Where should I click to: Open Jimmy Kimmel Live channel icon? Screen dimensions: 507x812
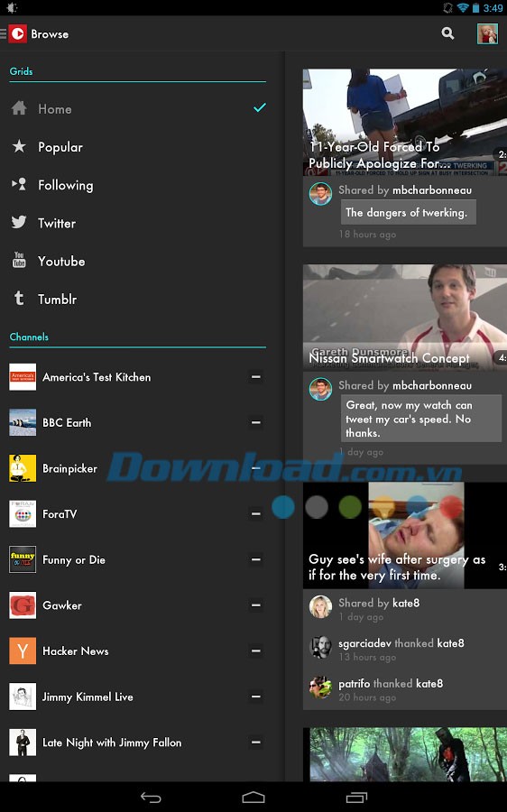click(23, 697)
